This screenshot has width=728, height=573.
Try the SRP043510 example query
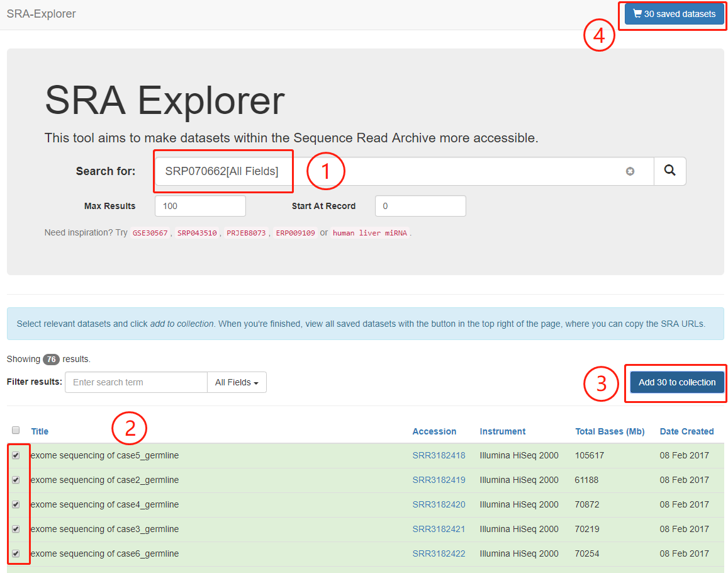click(197, 233)
